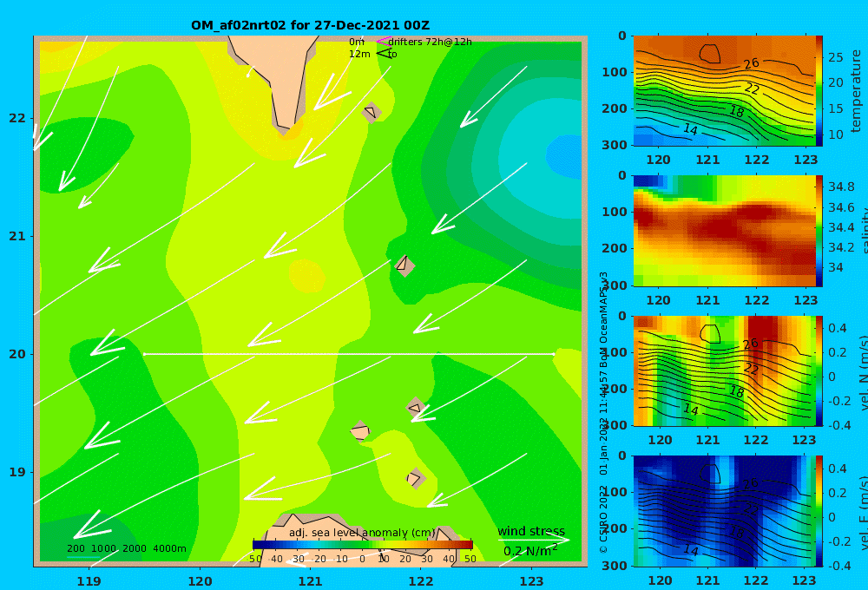
Task: Click the 25 tick on temperature colorbar
Action: tap(835, 57)
